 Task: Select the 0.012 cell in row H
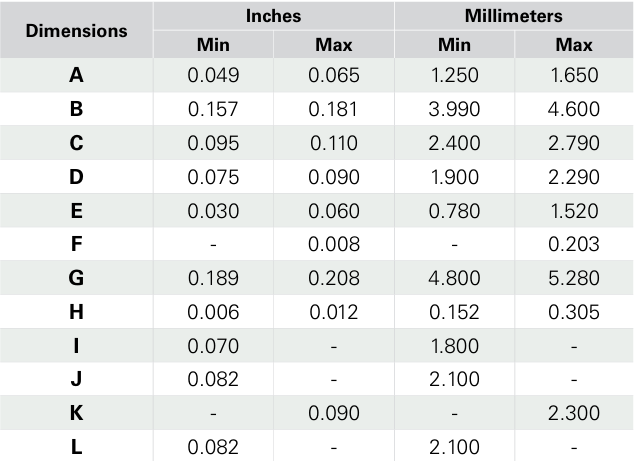click(x=333, y=313)
